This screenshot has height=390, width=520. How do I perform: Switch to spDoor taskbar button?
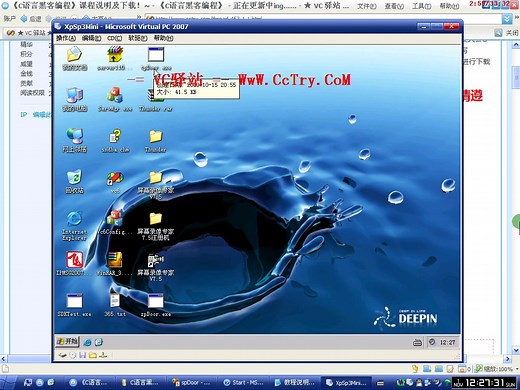pos(192,383)
